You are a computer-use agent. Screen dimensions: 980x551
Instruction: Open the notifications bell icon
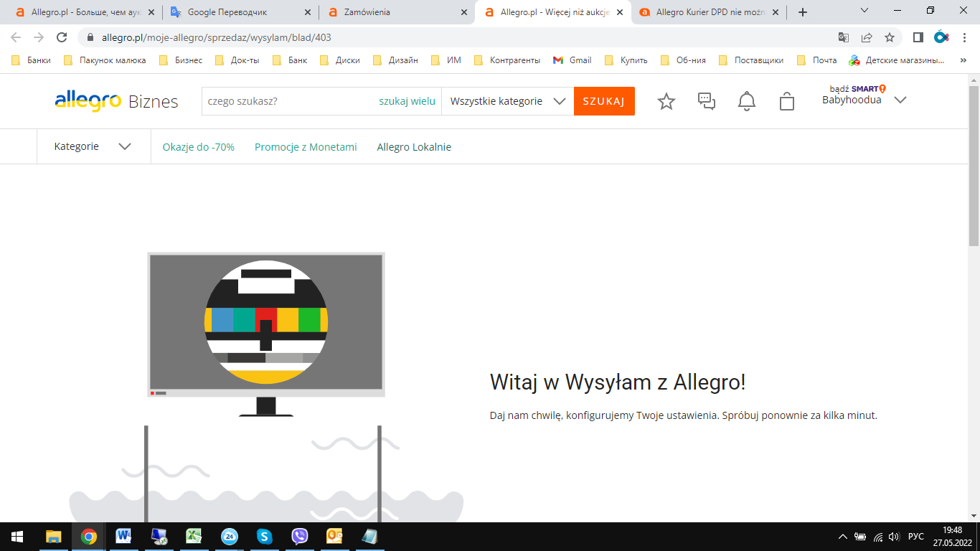[747, 102]
